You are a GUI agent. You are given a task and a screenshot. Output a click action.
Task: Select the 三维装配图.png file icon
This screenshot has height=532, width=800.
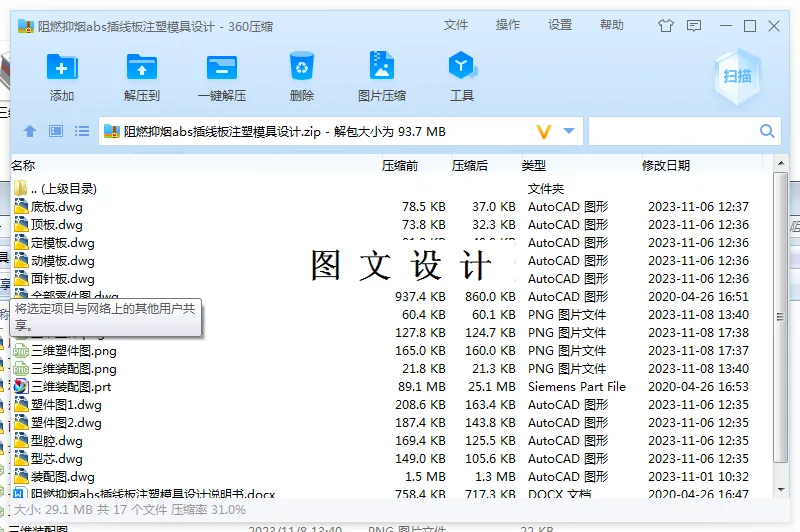pos(21,369)
